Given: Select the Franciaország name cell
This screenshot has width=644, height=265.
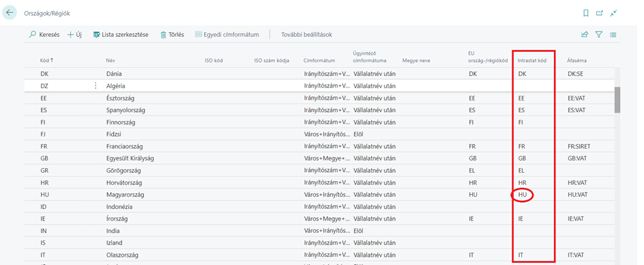Looking at the screenshot, I should [x=124, y=146].
